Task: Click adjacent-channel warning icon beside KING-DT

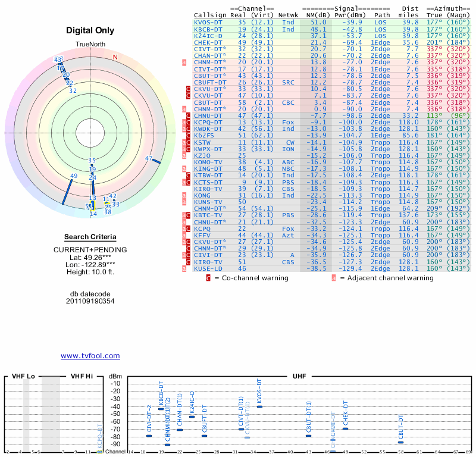Action: coord(184,169)
